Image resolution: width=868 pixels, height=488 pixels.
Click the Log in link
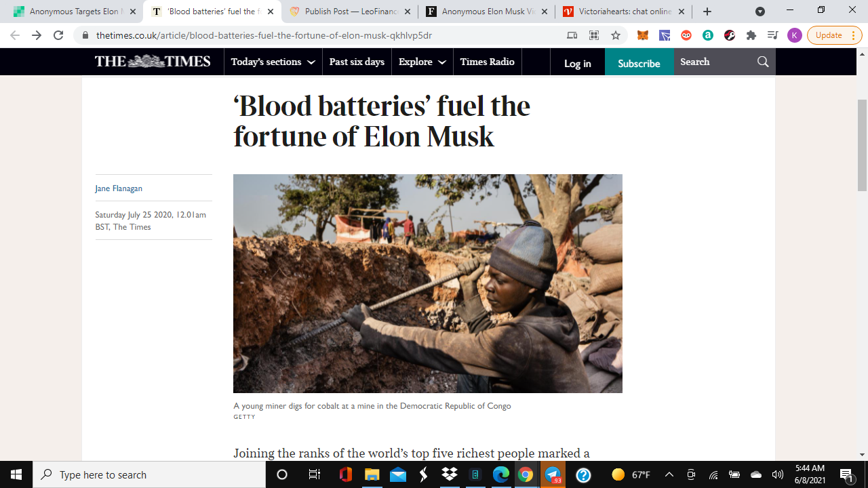[578, 63]
